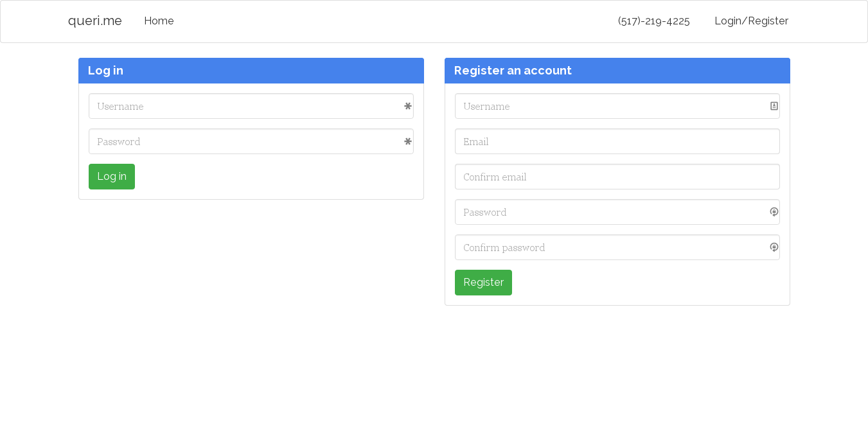Focus the Password field in Register panel
The height and width of the screenshot is (447, 868).
click(x=610, y=212)
